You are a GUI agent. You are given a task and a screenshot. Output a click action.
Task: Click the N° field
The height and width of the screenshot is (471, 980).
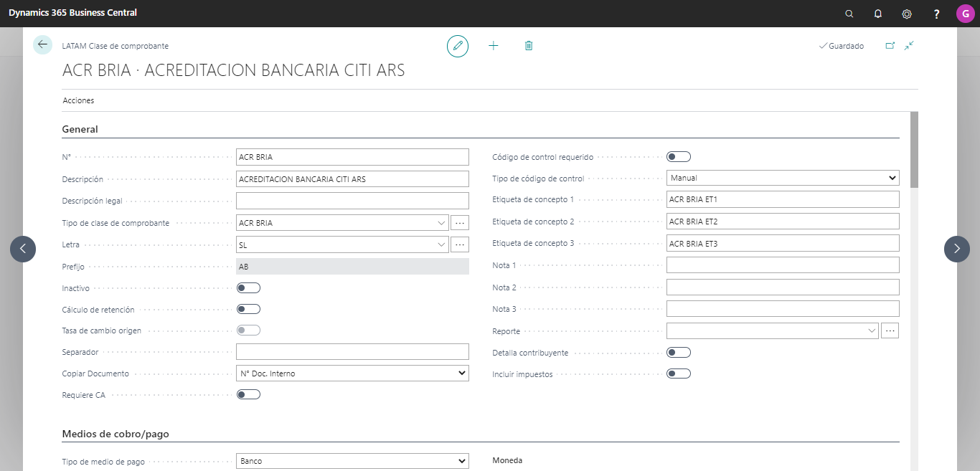point(352,157)
